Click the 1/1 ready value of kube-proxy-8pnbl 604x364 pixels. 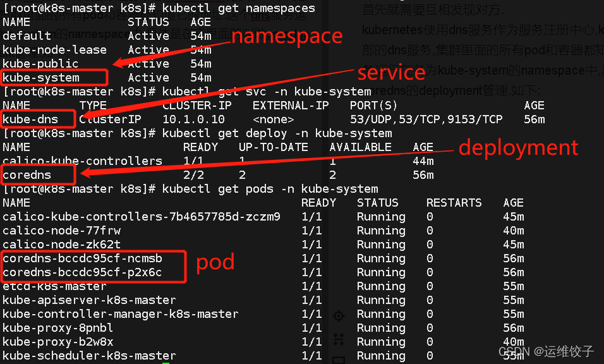[311, 328]
